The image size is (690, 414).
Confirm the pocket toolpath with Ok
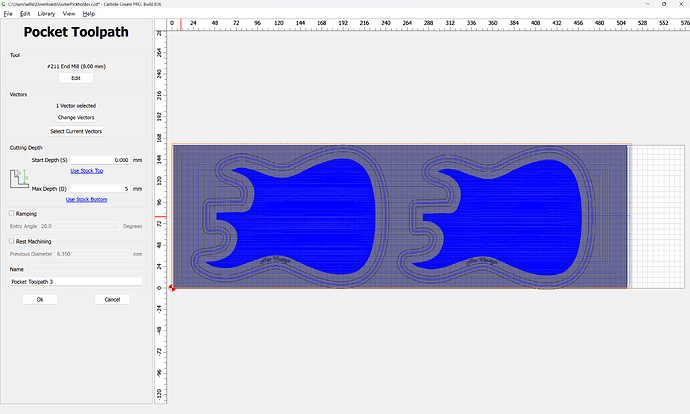39,299
